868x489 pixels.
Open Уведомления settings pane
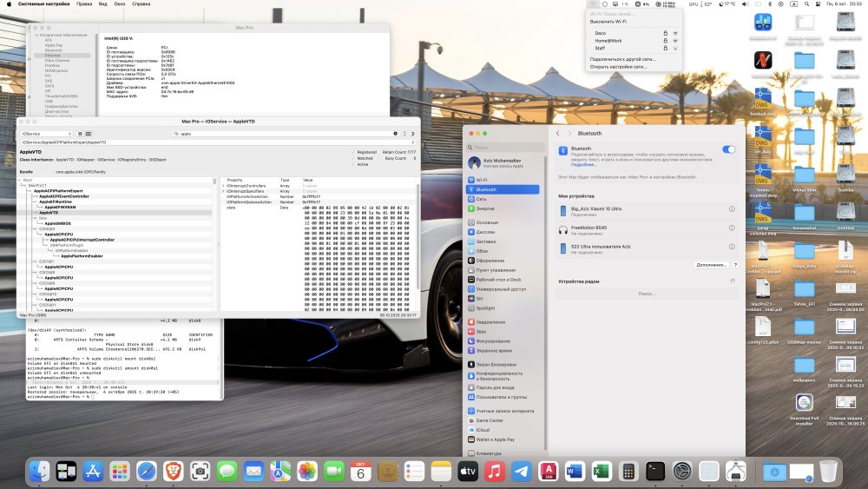pos(503,321)
